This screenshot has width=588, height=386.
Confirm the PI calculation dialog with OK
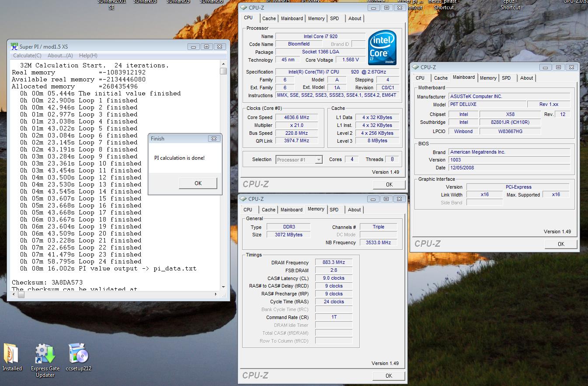coord(198,183)
